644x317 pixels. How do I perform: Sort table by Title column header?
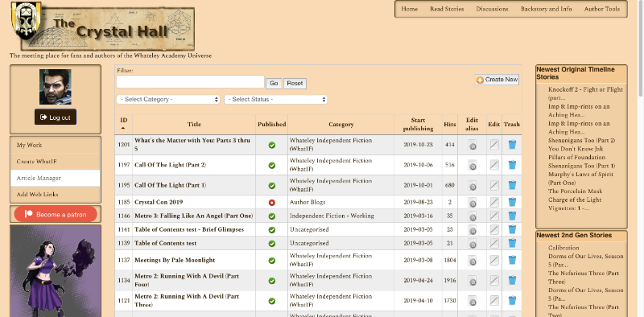point(194,125)
